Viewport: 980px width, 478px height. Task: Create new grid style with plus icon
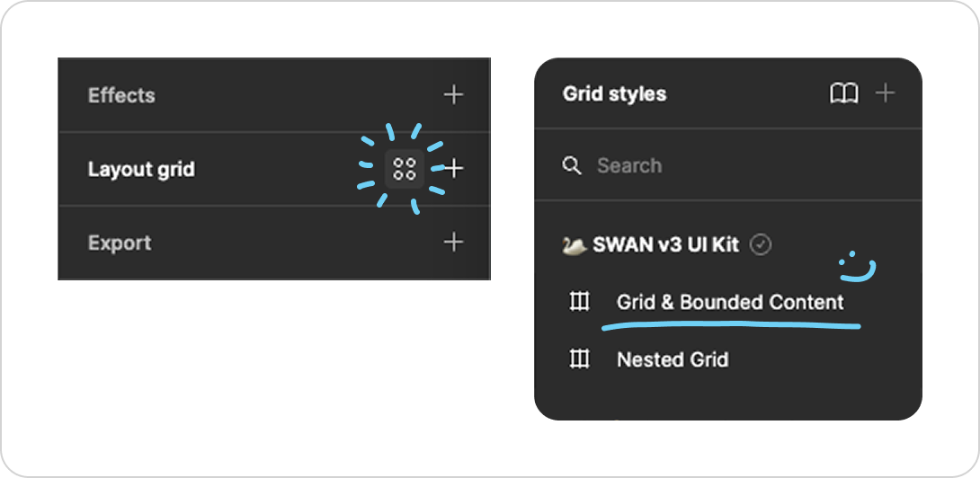pos(885,93)
